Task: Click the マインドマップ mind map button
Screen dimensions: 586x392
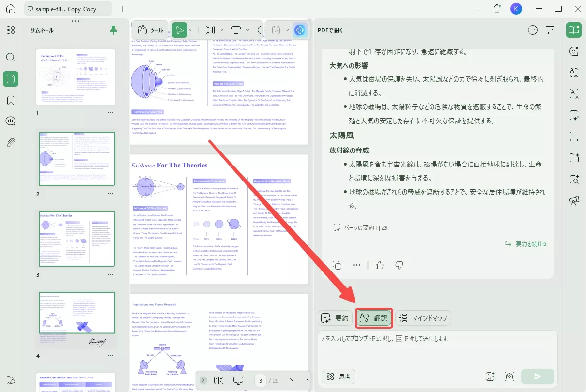Action: (423, 318)
